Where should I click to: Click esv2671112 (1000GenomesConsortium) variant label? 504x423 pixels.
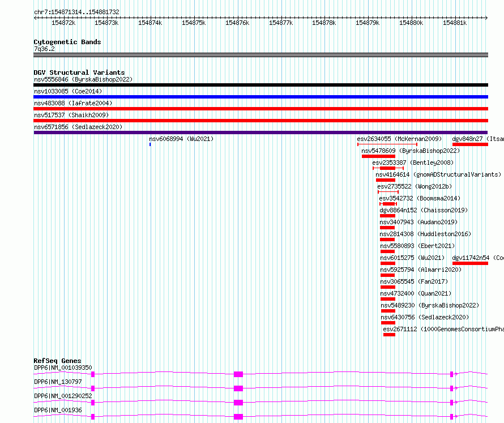tap(443, 329)
